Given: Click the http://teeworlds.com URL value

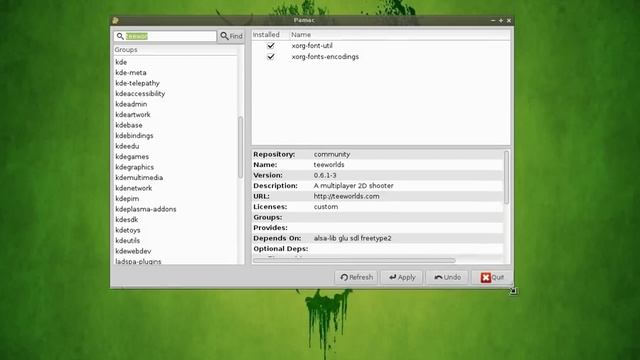Looking at the screenshot, I should pos(346,196).
